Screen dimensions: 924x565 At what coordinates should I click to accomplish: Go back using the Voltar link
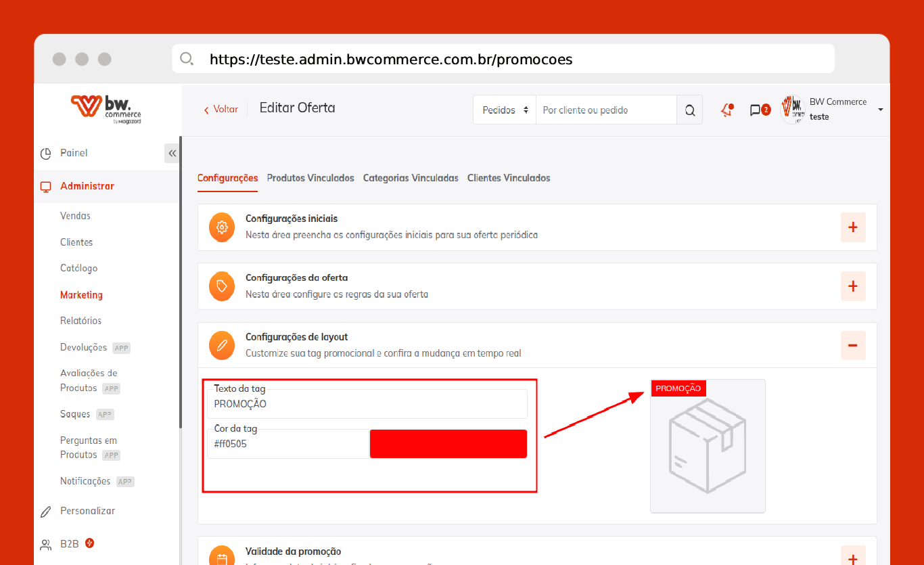(x=221, y=109)
